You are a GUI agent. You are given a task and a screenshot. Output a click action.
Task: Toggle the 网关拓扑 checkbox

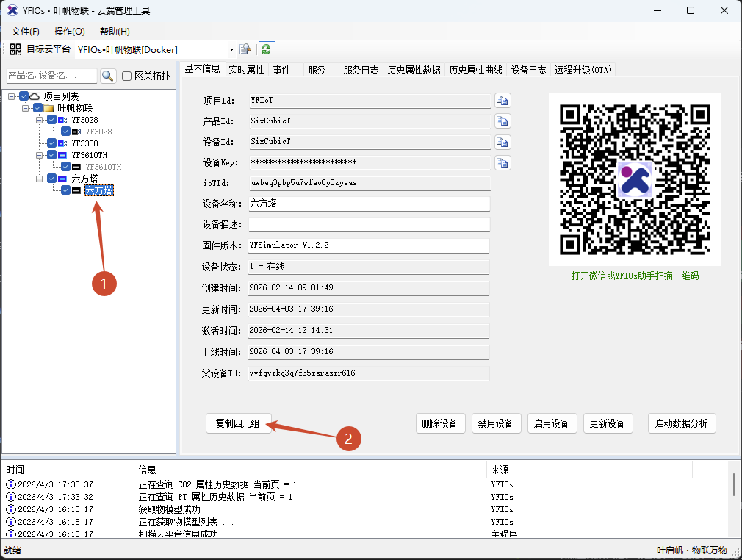(126, 76)
